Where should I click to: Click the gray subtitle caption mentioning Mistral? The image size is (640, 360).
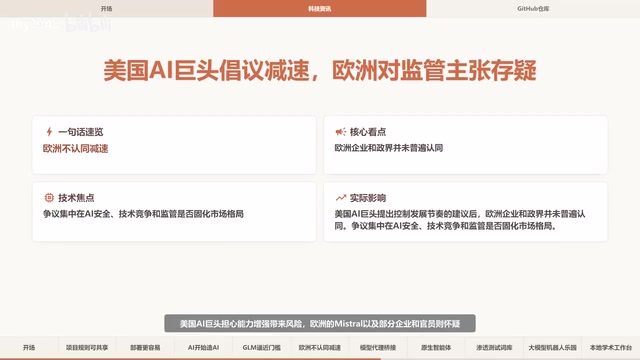(320, 323)
